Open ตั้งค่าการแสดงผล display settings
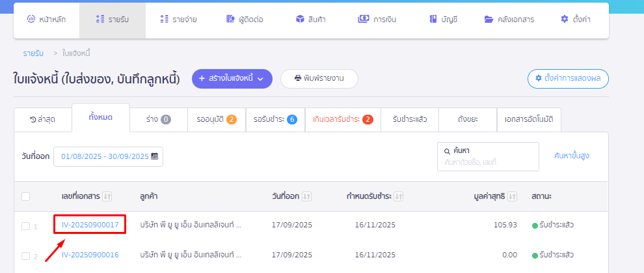644x273 pixels. [568, 79]
